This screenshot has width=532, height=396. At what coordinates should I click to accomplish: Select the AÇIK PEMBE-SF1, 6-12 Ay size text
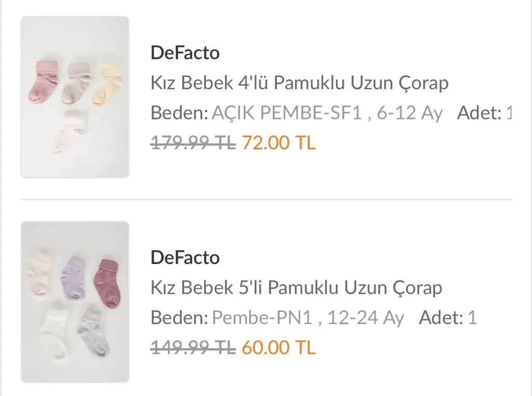[x=327, y=113]
